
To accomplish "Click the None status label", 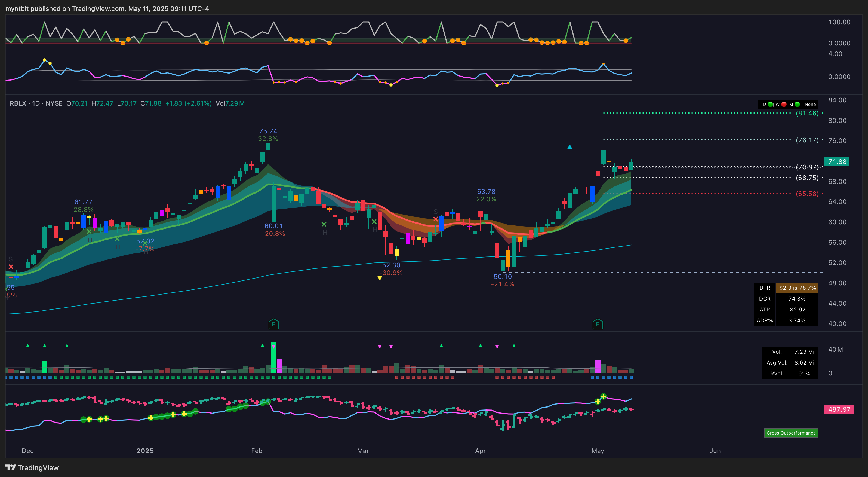I will point(810,105).
